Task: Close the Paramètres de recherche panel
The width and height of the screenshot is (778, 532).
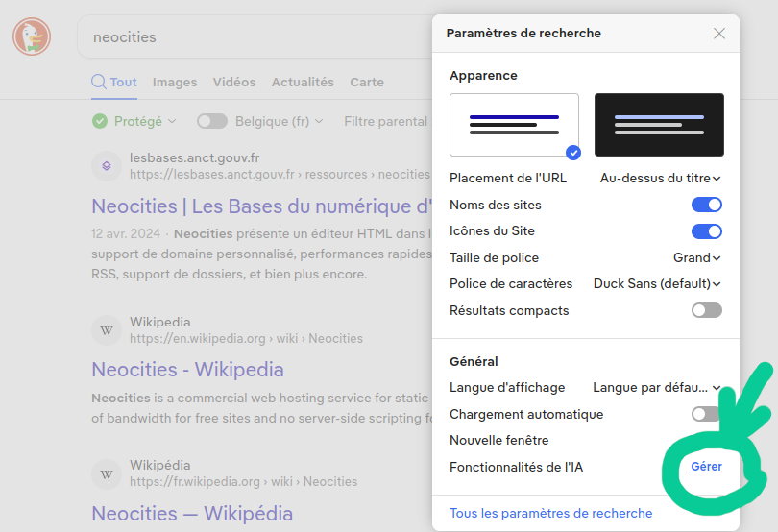Action: (719, 34)
